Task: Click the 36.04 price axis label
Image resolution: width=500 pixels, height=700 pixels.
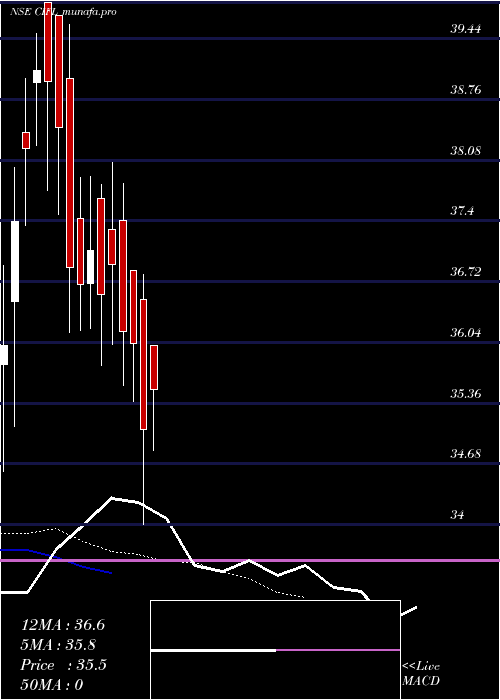Action: click(466, 333)
